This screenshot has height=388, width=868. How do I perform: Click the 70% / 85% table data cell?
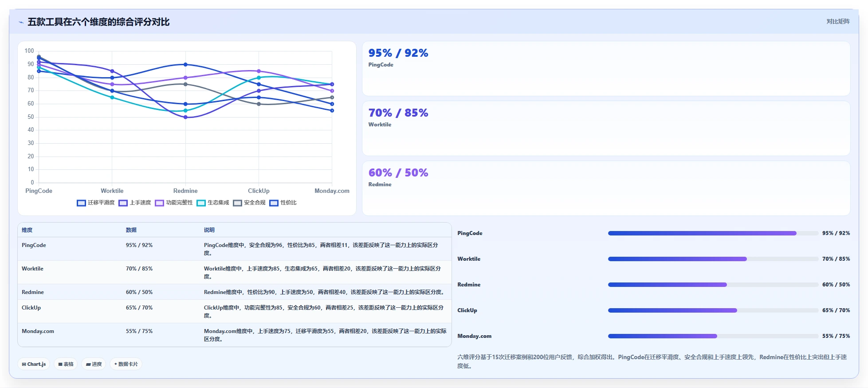tap(139, 269)
